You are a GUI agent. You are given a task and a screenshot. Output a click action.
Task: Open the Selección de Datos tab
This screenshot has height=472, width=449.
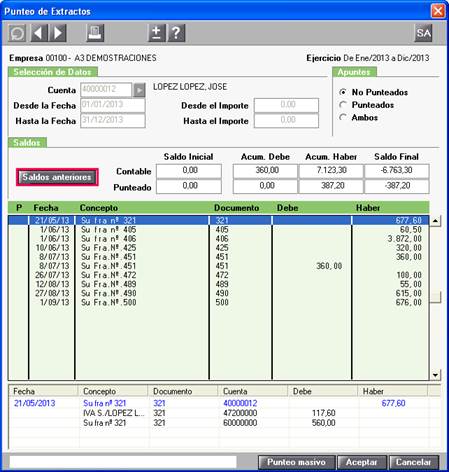coord(53,72)
